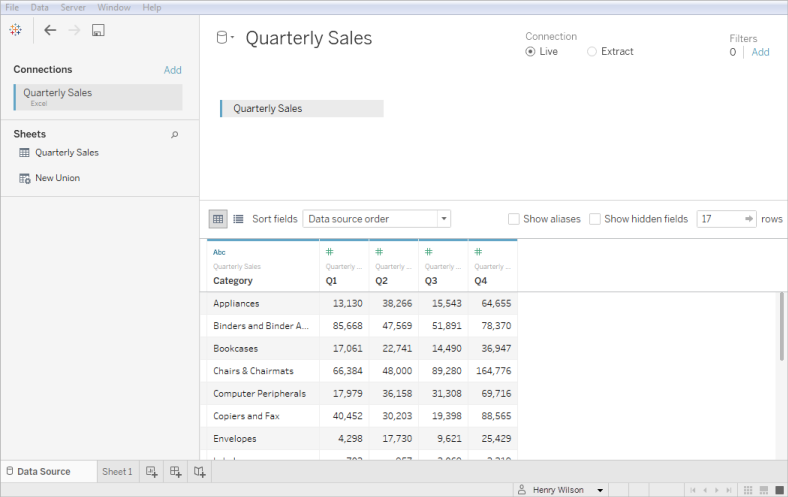788x497 pixels.
Task: Open the Sort fields dropdown
Action: (x=376, y=219)
